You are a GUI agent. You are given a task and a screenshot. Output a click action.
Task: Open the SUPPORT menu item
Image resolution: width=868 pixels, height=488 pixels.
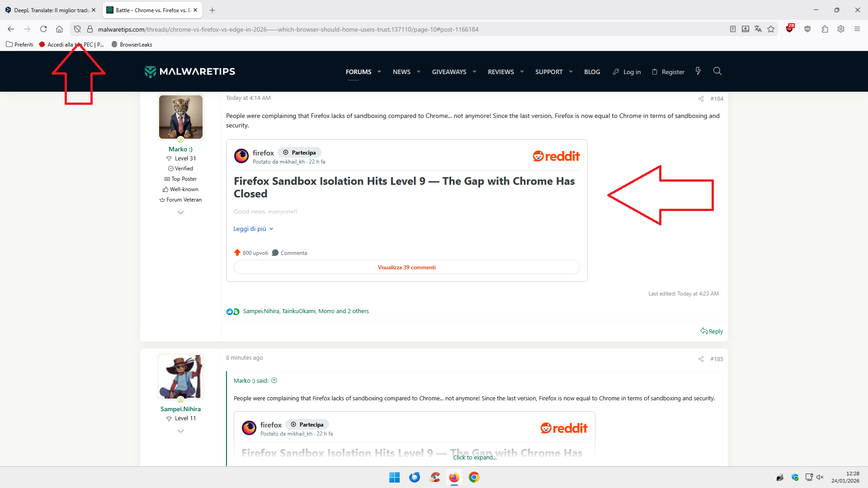pyautogui.click(x=549, y=72)
